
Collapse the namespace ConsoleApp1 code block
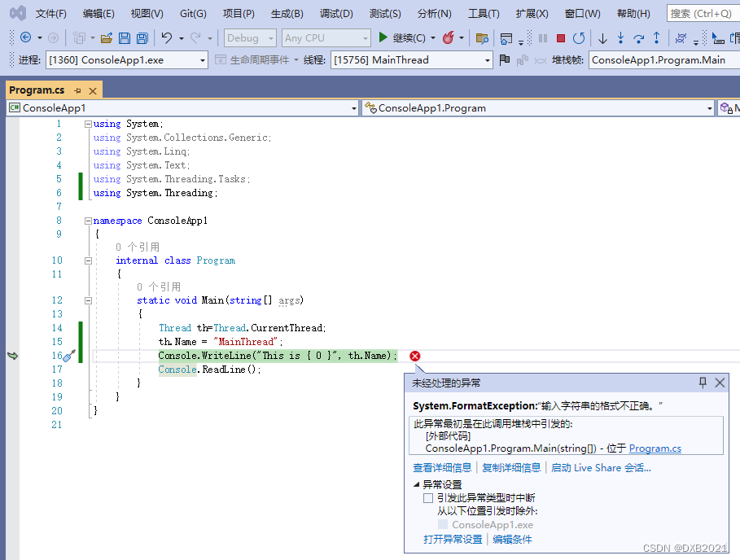point(88,221)
